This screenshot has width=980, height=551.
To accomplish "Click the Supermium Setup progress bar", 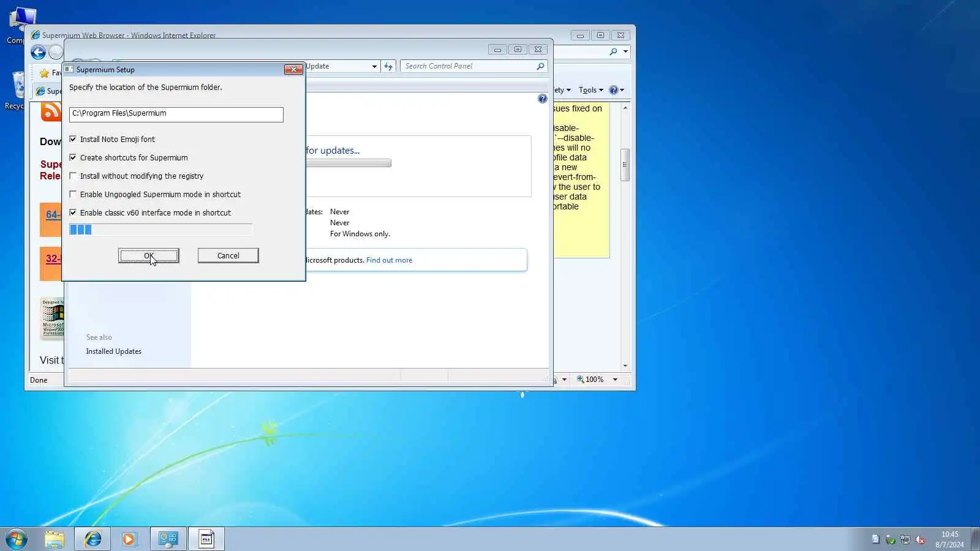I will click(161, 230).
